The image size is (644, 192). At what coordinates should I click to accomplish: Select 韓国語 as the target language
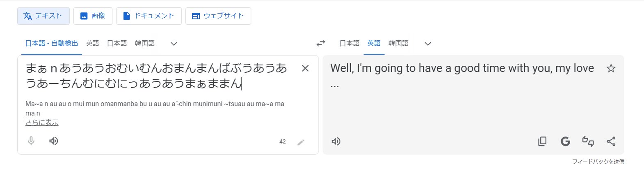398,43
